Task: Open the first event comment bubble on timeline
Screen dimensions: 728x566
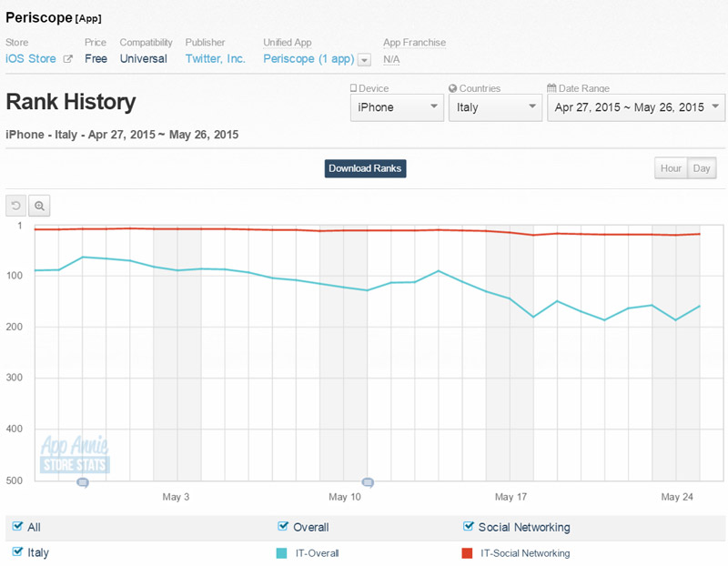Action: point(83,483)
